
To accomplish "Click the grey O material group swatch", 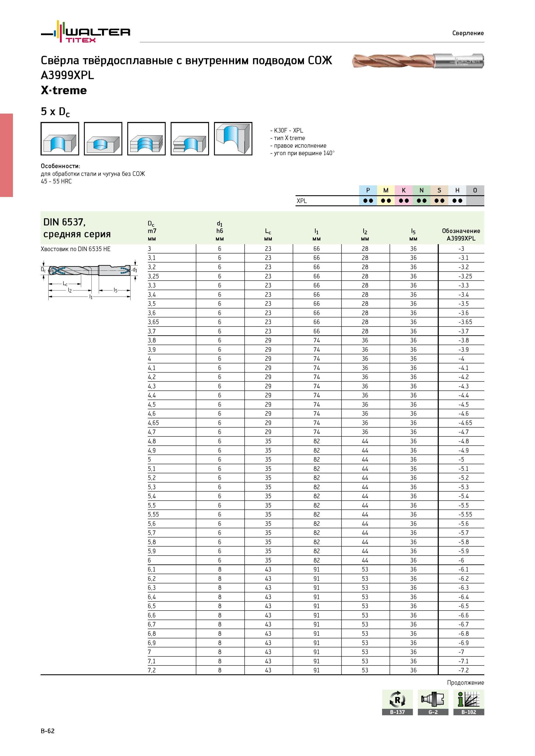I will [475, 190].
